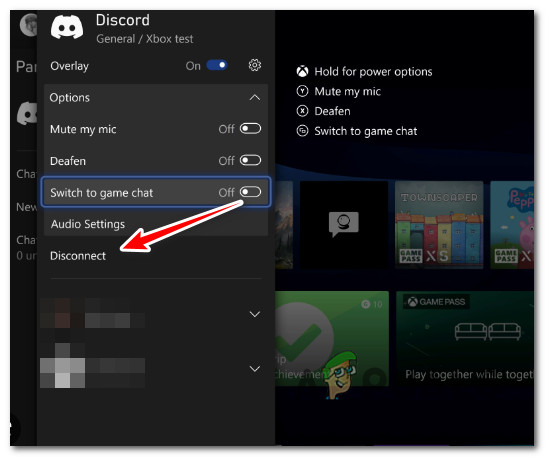Click the X button Deafen hint
Screen dimensions: 545x457
(x=302, y=111)
